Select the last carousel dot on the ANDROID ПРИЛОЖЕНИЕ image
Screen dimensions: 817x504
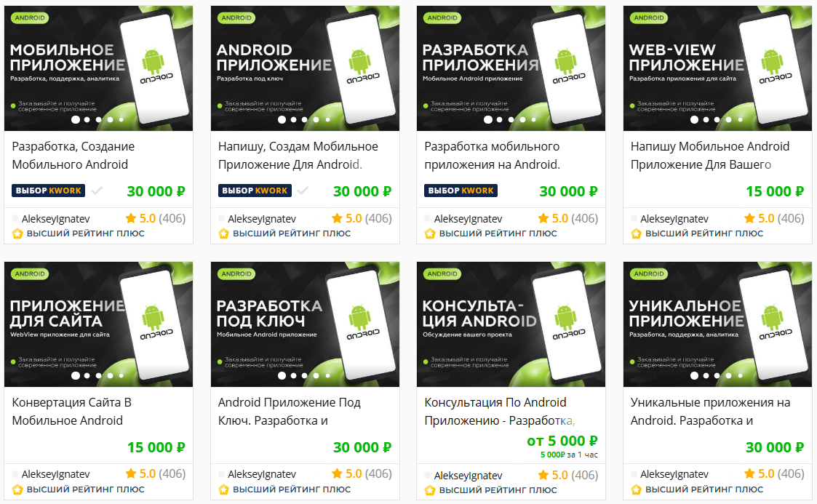point(327,120)
